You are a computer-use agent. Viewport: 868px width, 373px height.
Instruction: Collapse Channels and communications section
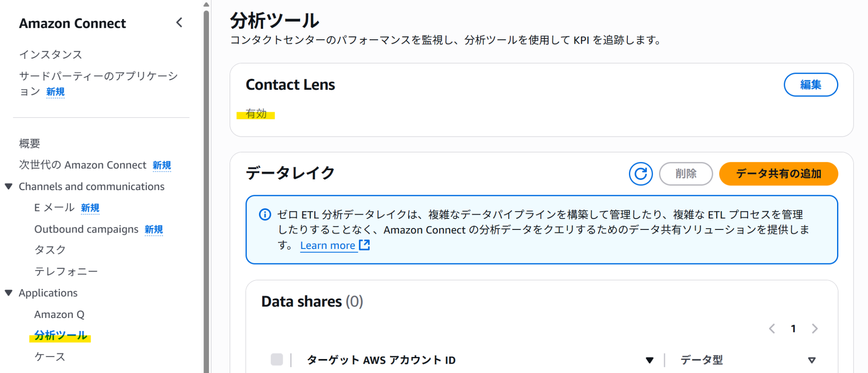[8, 186]
